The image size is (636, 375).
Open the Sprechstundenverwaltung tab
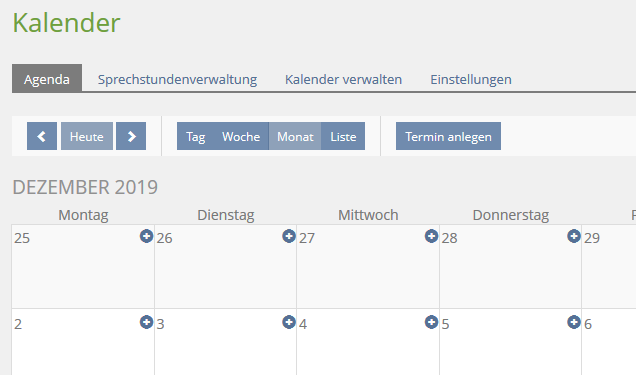pos(177,79)
